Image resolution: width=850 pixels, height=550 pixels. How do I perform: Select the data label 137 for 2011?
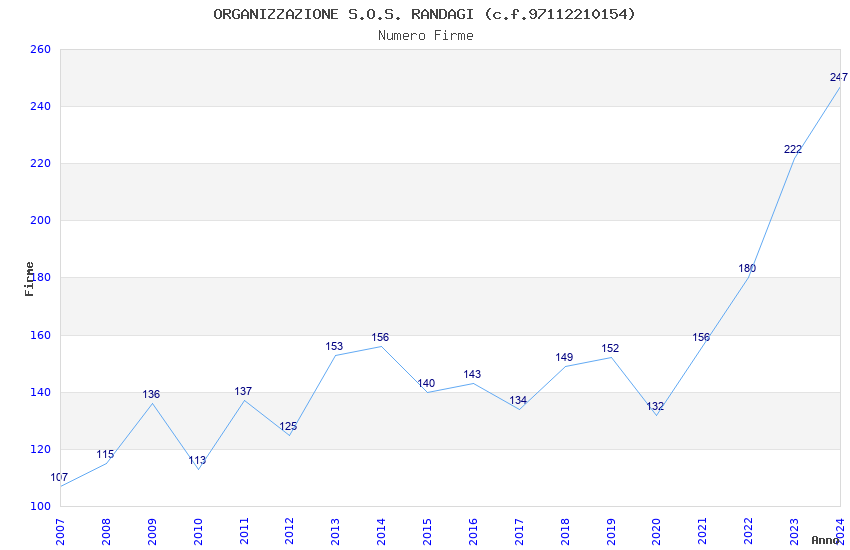243,391
